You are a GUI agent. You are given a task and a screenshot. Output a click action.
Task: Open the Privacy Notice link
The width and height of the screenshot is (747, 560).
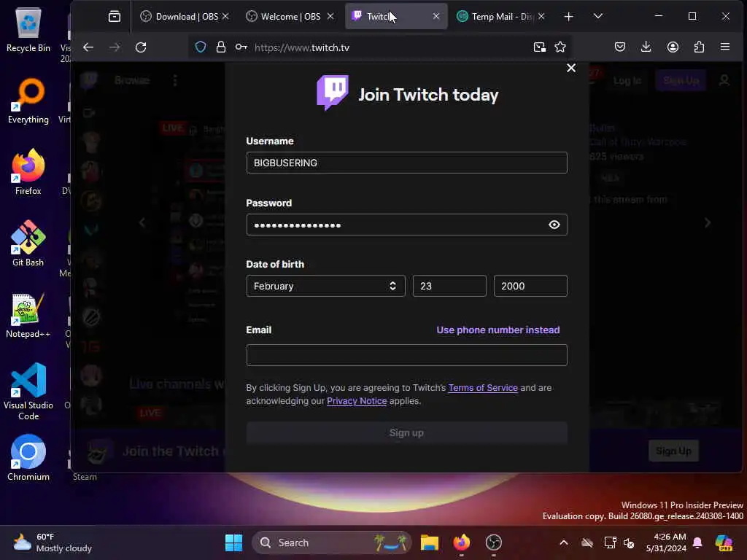356,401
